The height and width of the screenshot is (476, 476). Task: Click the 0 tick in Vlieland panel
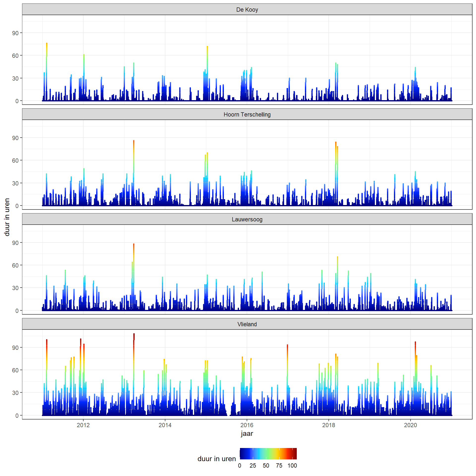[x=17, y=416]
